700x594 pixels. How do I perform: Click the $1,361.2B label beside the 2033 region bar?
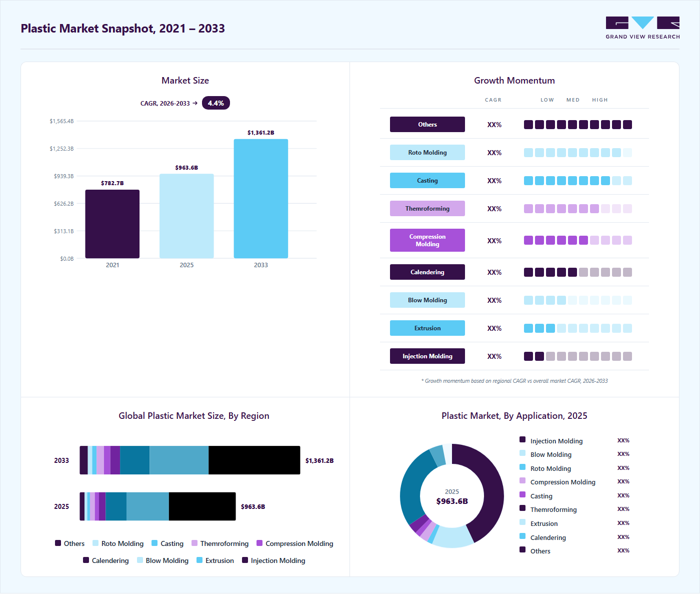pos(319,460)
